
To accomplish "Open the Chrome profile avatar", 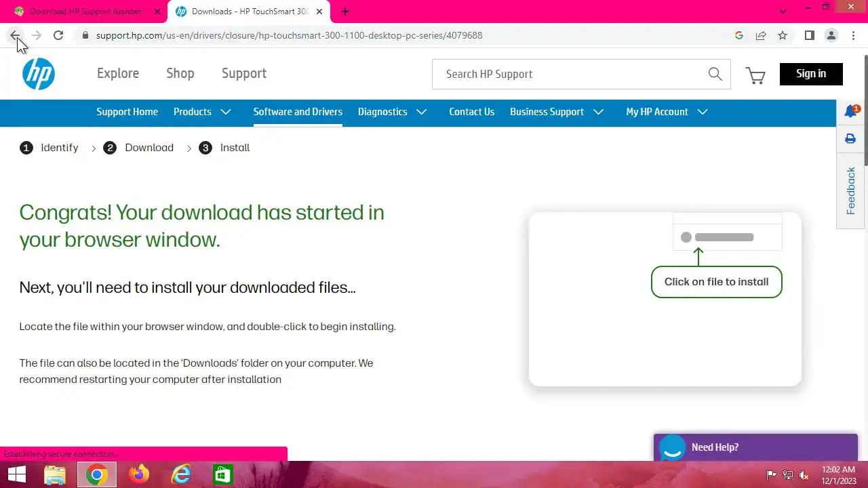I will (x=831, y=35).
